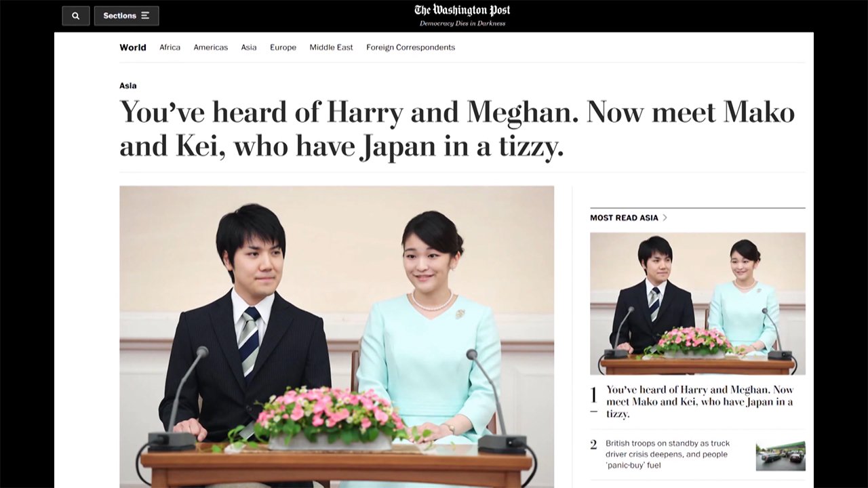Click the hamburger lines icon beside Sections
The image size is (868, 488).
click(145, 16)
